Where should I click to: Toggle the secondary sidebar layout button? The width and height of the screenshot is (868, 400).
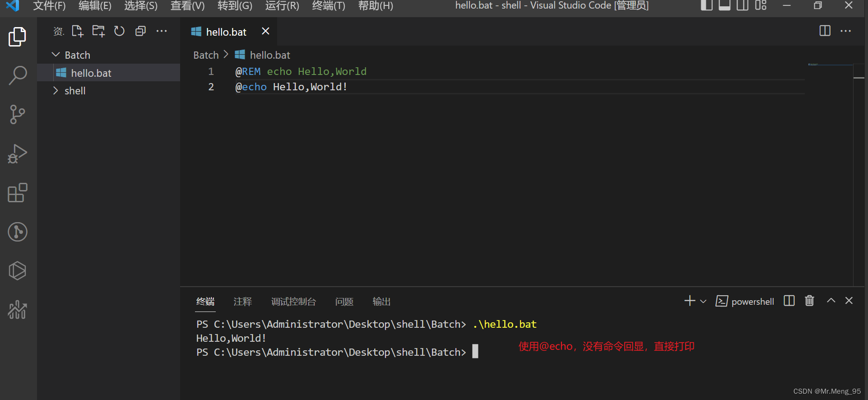pyautogui.click(x=743, y=5)
